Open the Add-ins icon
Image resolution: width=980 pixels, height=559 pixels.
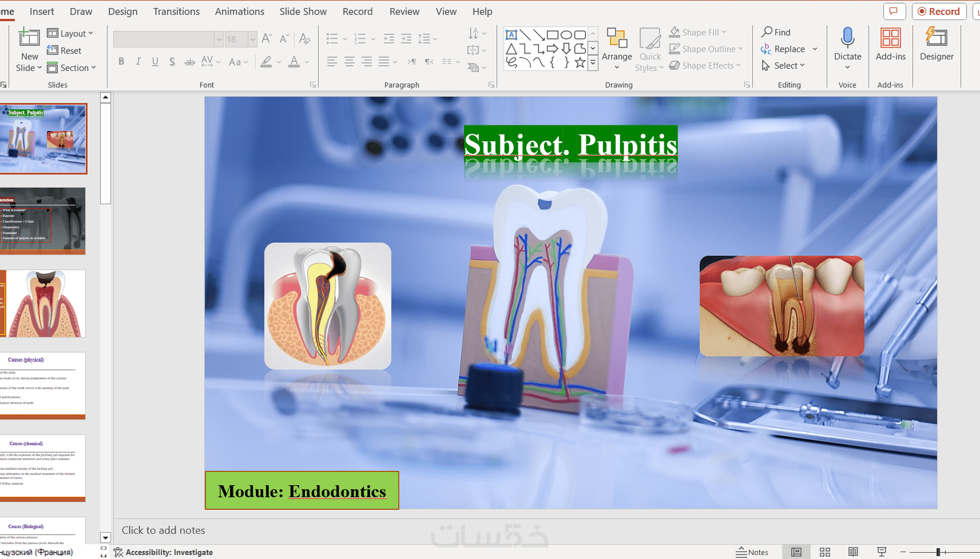click(891, 37)
